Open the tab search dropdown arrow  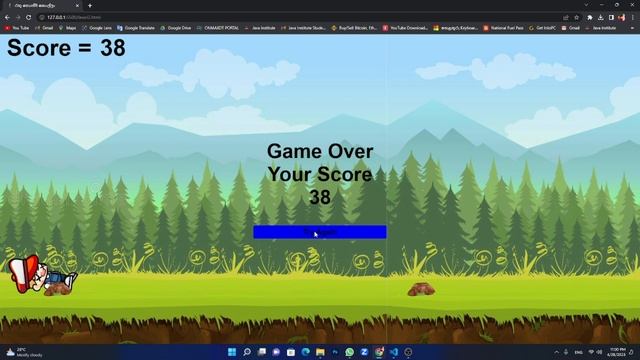tap(587, 5)
